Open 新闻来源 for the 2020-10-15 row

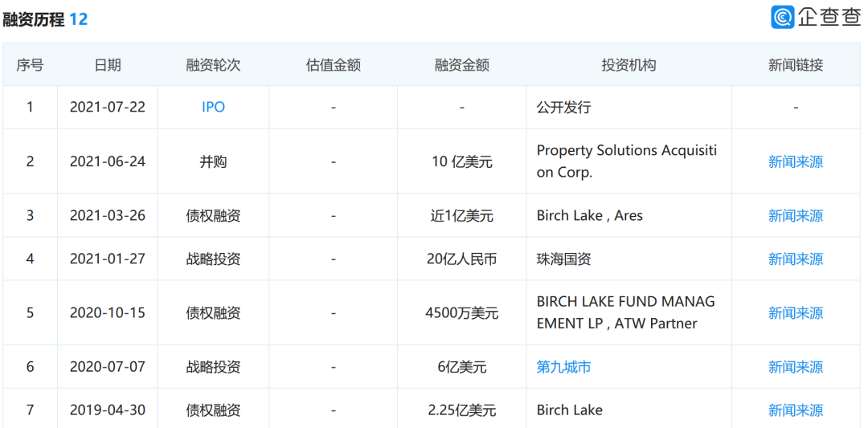tap(795, 312)
